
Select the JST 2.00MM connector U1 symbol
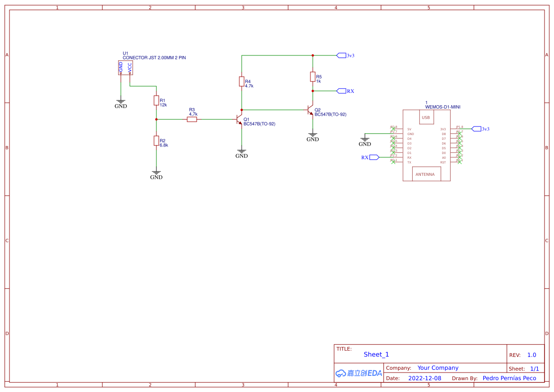coord(127,68)
